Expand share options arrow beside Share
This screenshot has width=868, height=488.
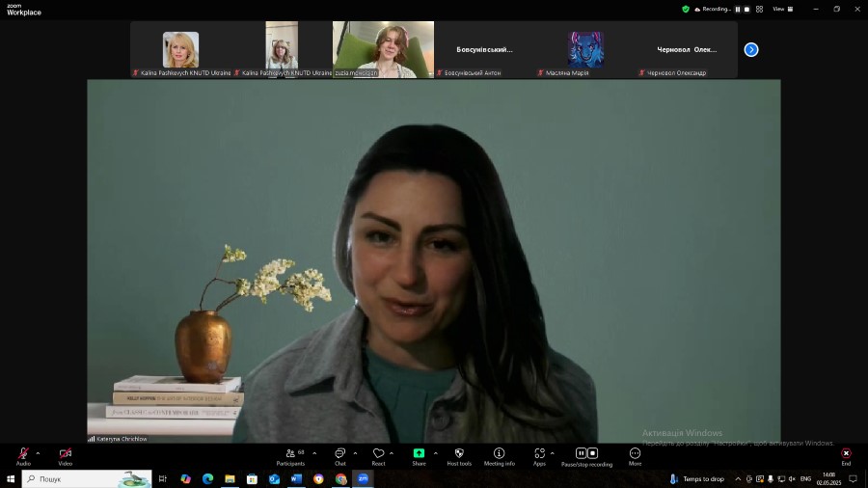pos(436,453)
